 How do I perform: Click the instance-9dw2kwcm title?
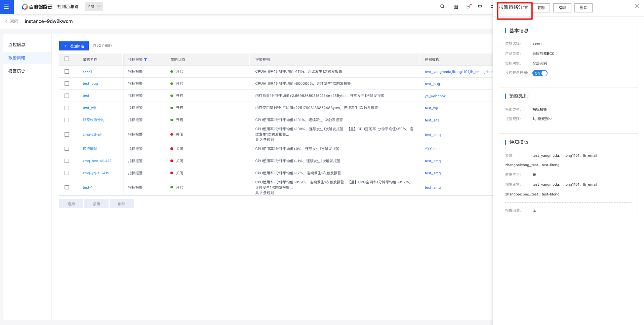[49, 21]
